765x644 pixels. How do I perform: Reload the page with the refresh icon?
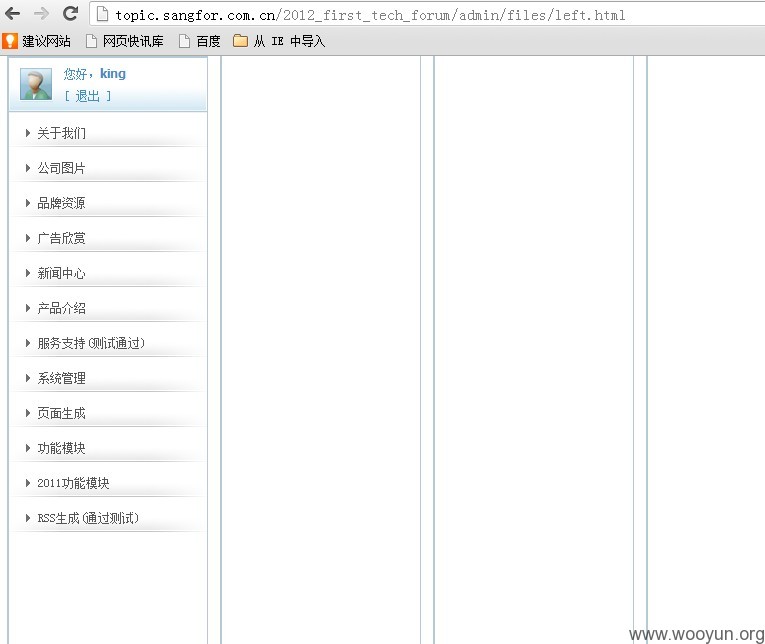click(x=71, y=13)
